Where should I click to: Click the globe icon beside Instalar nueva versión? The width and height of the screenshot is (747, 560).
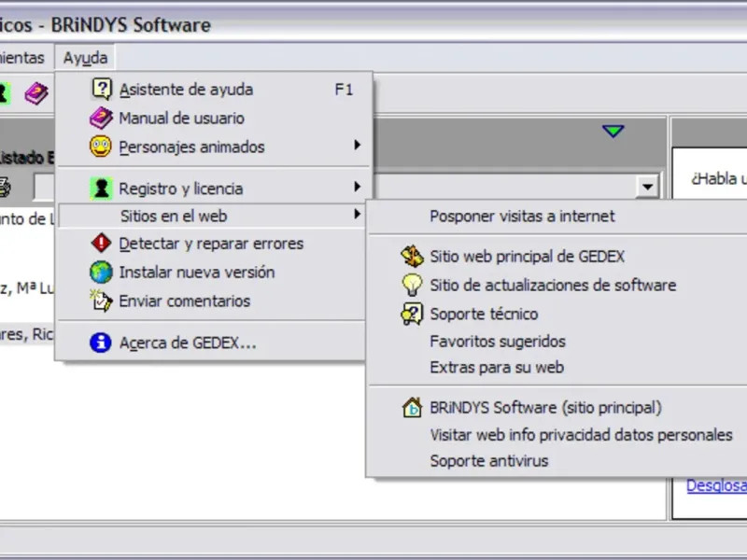point(101,272)
